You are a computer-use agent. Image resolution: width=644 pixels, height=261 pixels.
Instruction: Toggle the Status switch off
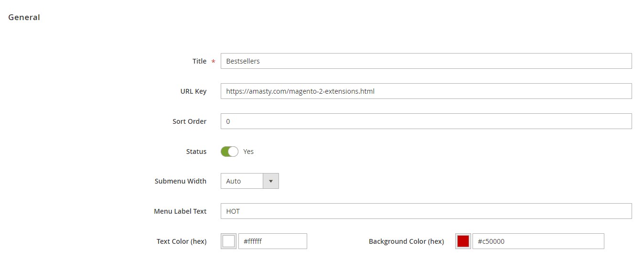pyautogui.click(x=229, y=152)
